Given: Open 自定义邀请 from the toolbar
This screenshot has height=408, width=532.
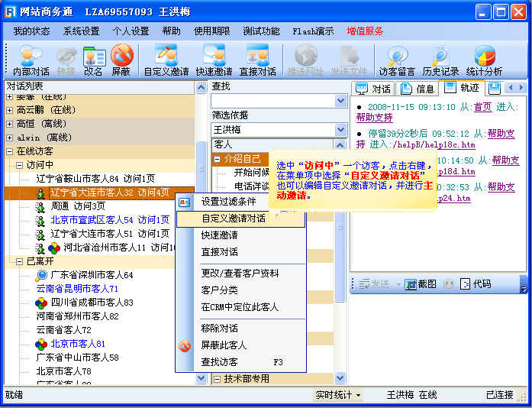Looking at the screenshot, I should pos(166,60).
